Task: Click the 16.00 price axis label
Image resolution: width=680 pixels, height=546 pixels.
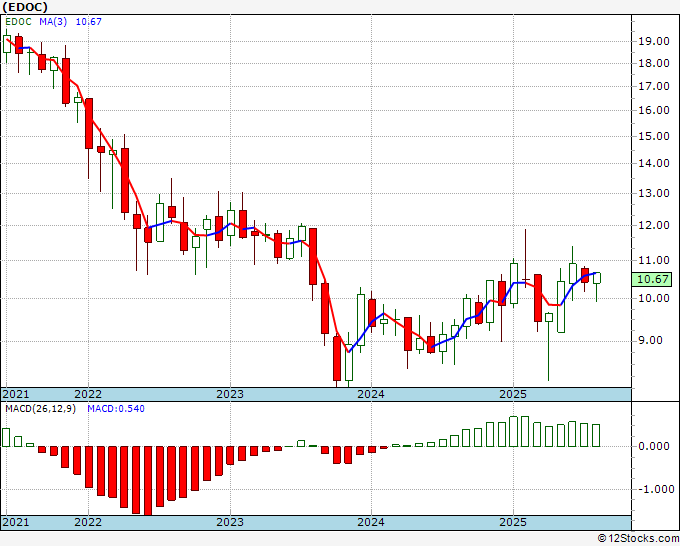Action: tap(654, 110)
